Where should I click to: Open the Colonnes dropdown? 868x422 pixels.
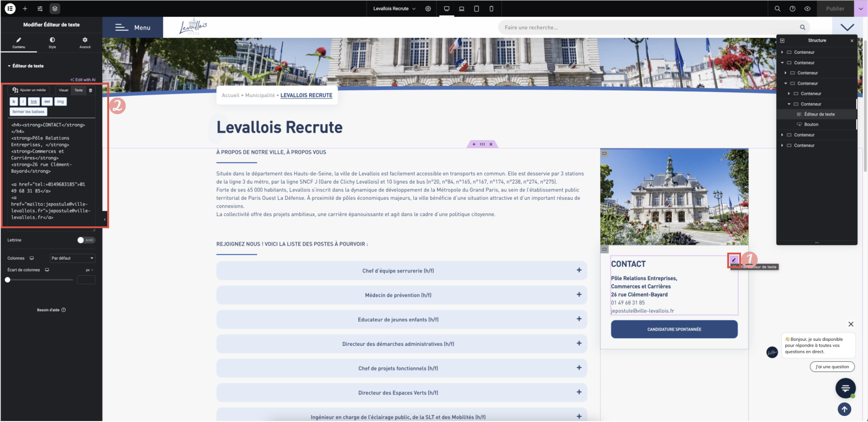[x=72, y=258]
